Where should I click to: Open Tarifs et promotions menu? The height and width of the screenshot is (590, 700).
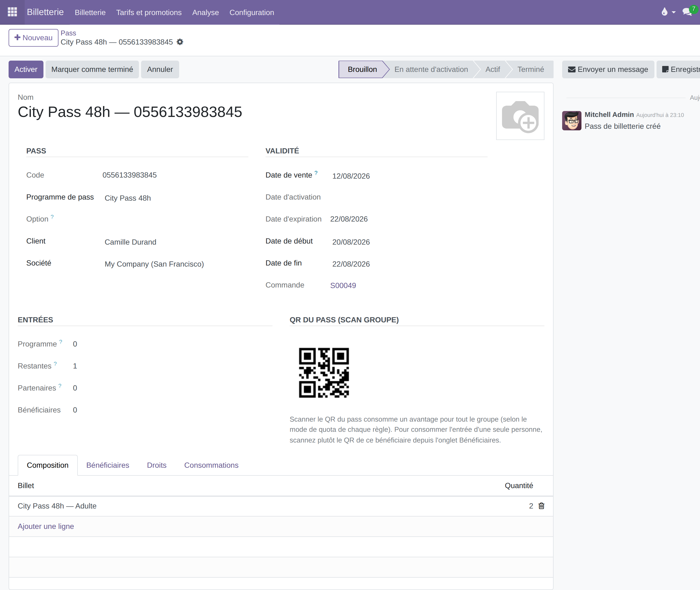click(149, 12)
